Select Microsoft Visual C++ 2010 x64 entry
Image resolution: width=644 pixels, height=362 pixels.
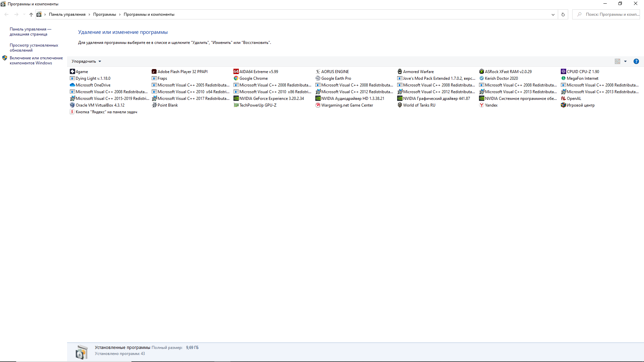coord(191,92)
